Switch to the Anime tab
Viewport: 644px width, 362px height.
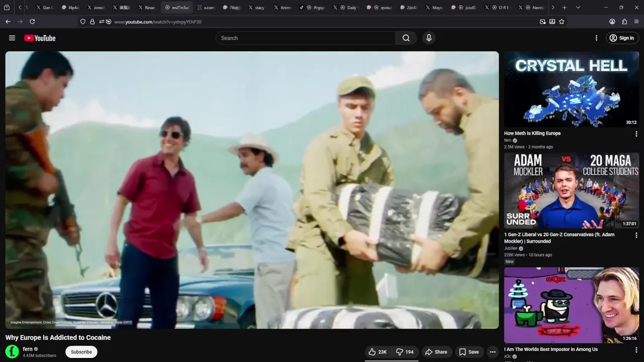click(282, 8)
